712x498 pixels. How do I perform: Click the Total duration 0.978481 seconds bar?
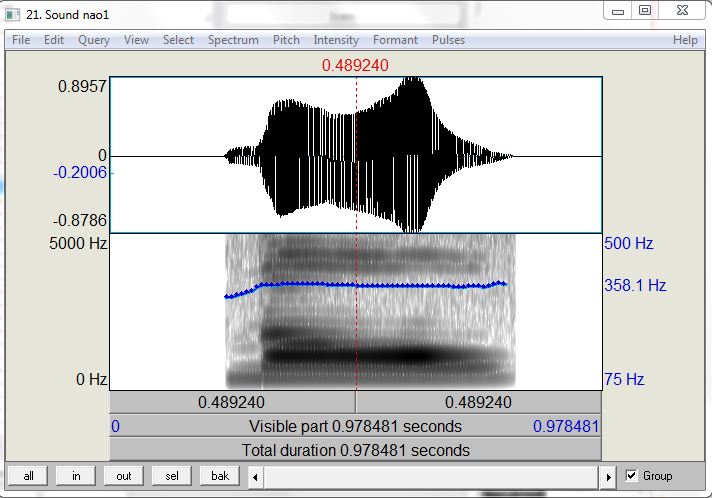tap(356, 450)
